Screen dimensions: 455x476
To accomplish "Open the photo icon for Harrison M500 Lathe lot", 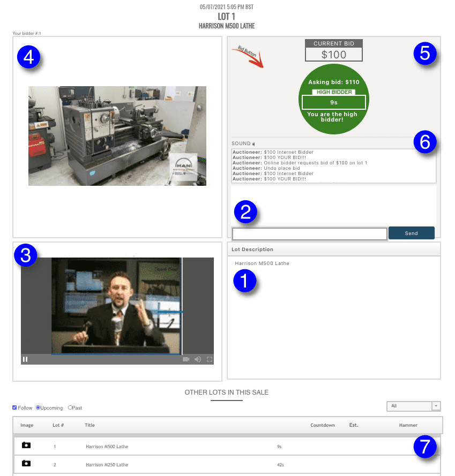I will [x=26, y=446].
